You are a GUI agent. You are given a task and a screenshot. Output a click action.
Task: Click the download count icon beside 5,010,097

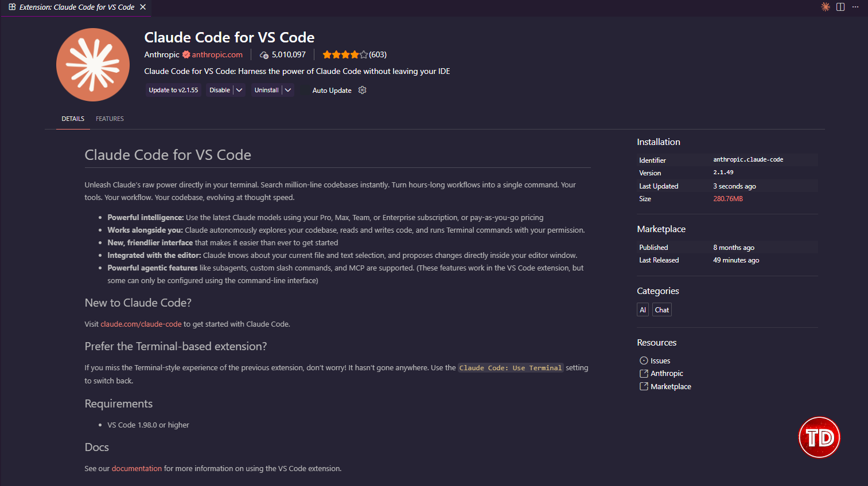pyautogui.click(x=263, y=54)
